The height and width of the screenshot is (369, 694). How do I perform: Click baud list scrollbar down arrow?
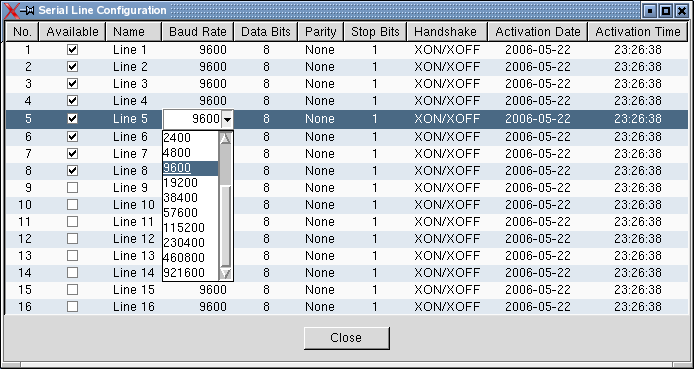coord(226,273)
